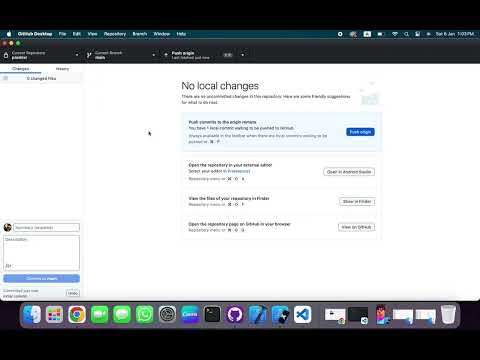Viewport: 480px width, 360px height.
Task: Open the View menu
Action: pyautogui.click(x=92, y=34)
